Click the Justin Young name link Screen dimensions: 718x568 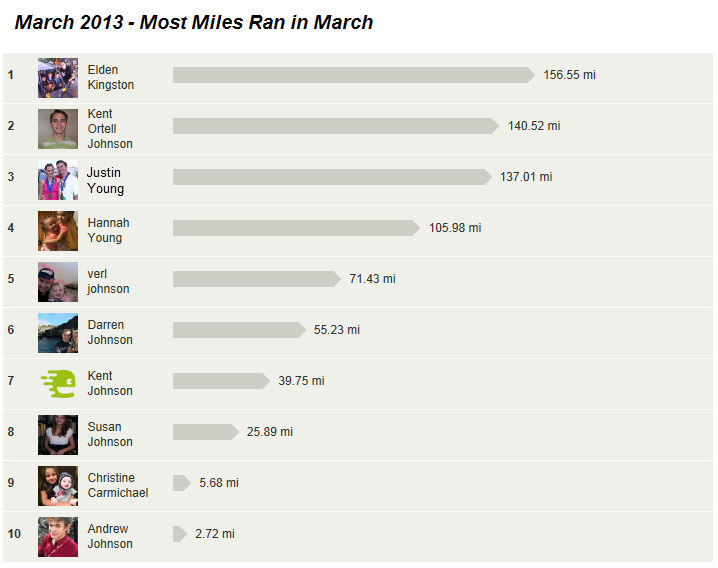click(x=105, y=180)
